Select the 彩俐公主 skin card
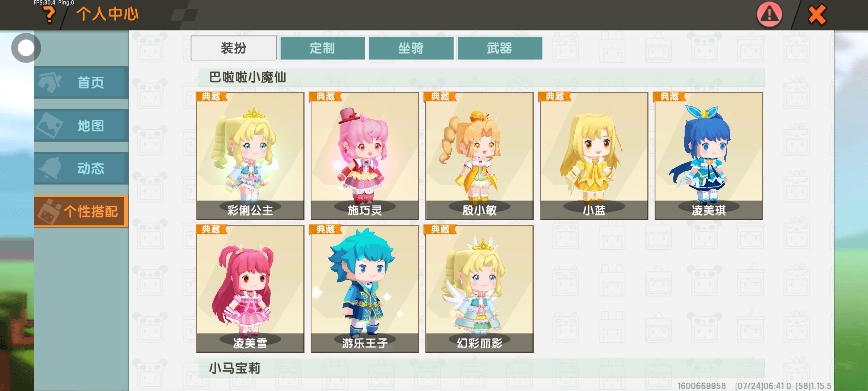Image resolution: width=868 pixels, height=391 pixels. coord(250,156)
